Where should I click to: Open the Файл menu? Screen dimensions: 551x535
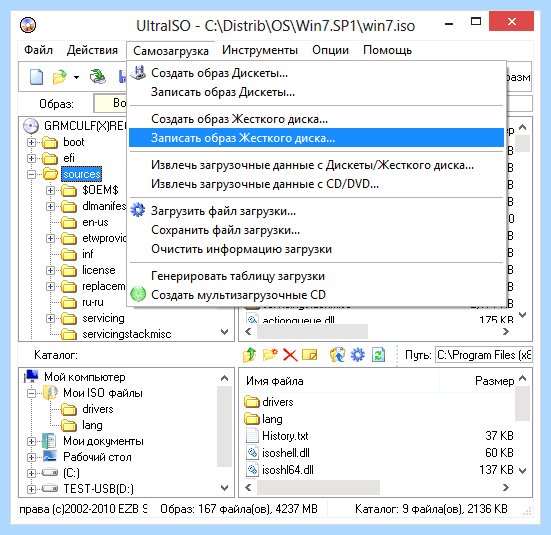click(x=38, y=50)
